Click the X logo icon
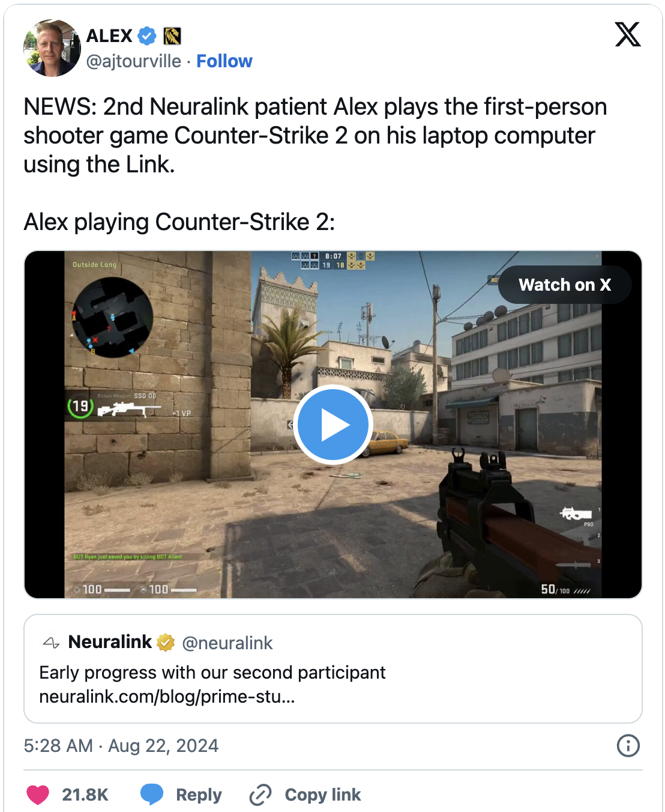The width and height of the screenshot is (665, 812). (x=628, y=34)
